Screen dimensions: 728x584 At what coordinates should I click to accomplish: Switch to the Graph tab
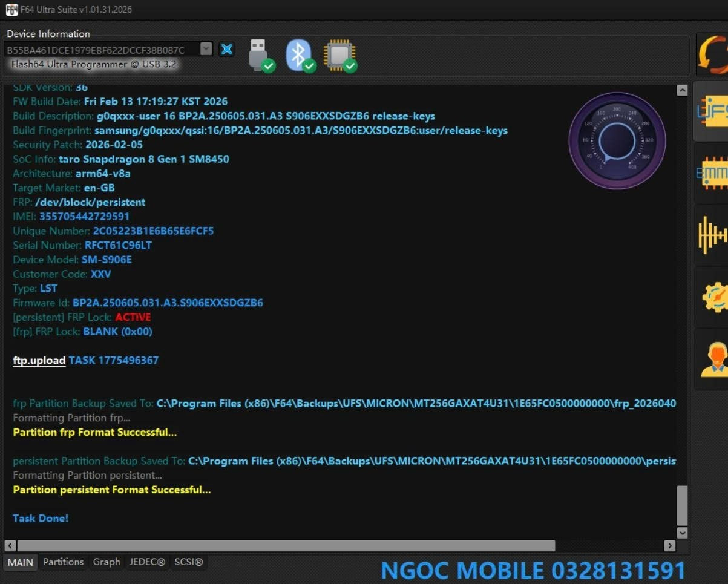pyautogui.click(x=107, y=562)
